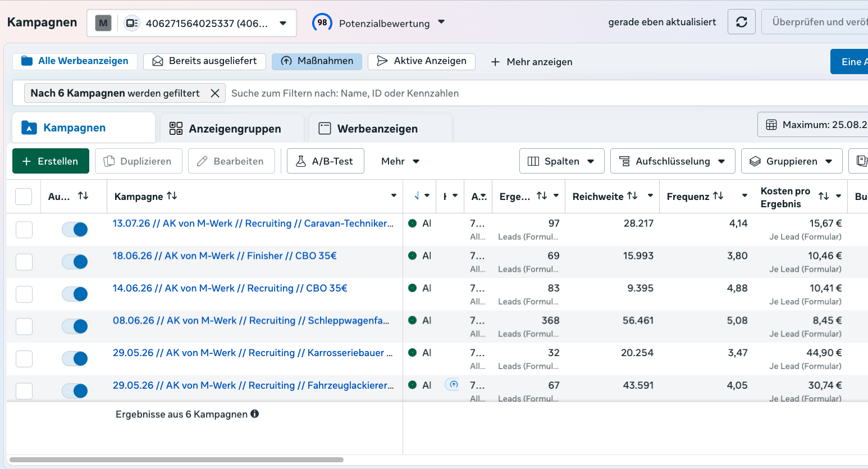Click the Überprüfen und veröffentlichen button
This screenshot has height=469, width=868.
(815, 22)
